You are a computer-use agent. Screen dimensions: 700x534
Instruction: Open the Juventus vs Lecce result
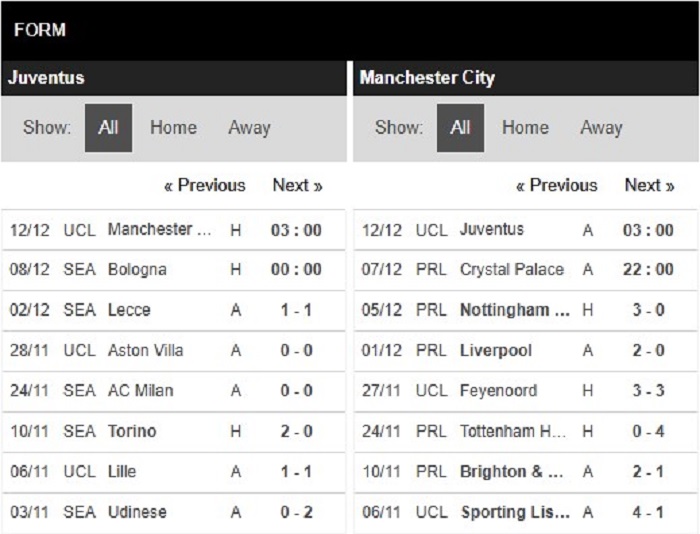point(173,310)
